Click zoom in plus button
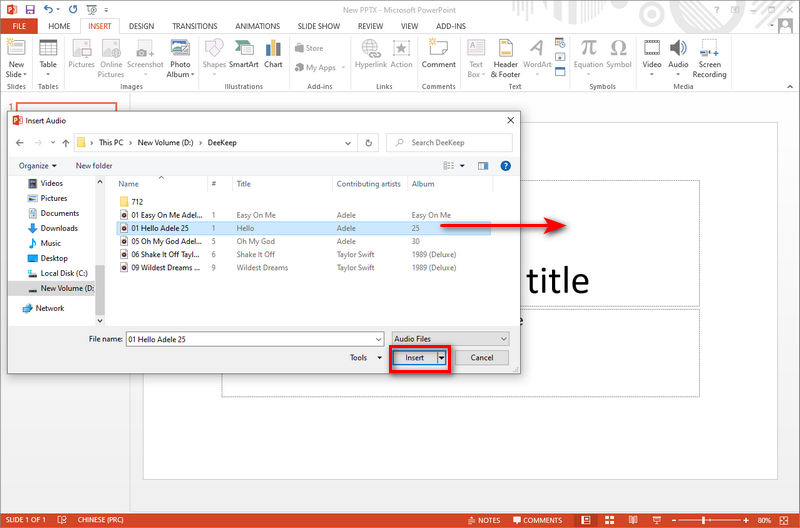The image size is (800, 528). tap(746, 520)
